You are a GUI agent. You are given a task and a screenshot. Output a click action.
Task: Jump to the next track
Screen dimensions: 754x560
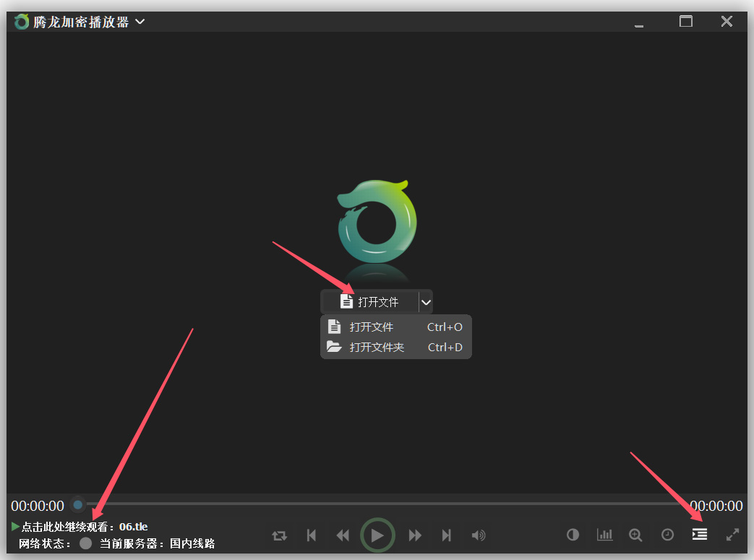(x=446, y=535)
